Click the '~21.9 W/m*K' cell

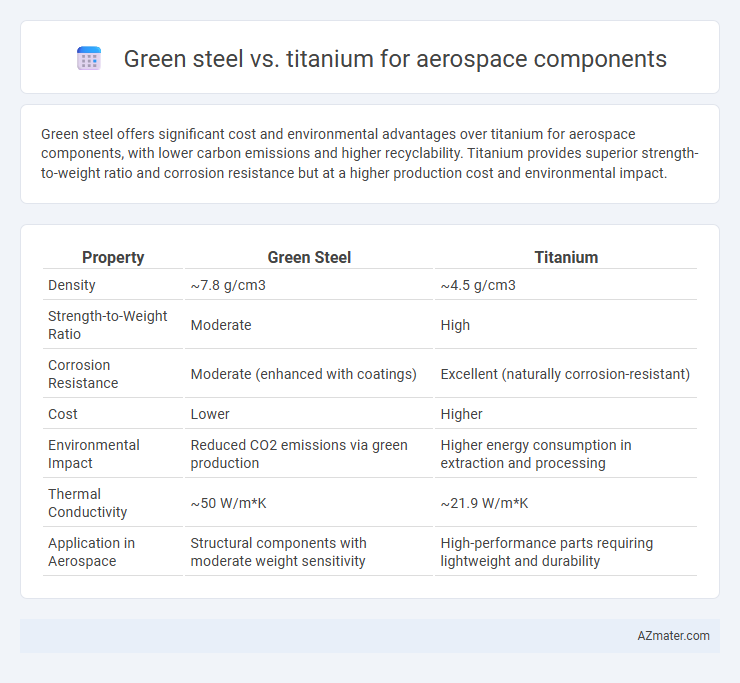(x=484, y=503)
